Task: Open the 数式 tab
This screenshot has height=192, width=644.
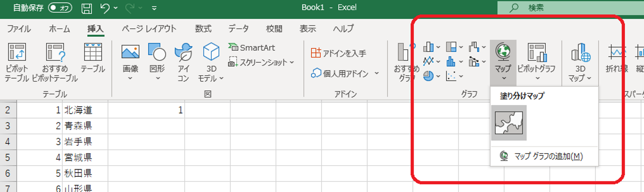Action: point(203,29)
